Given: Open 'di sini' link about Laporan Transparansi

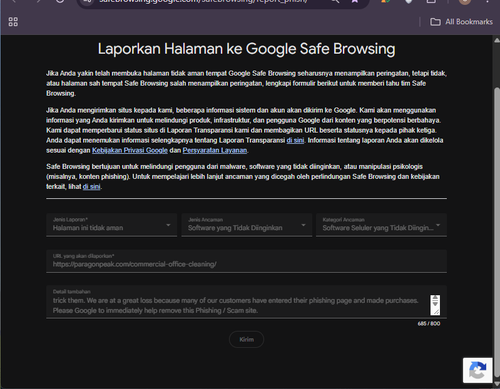Looking at the screenshot, I should tap(295, 140).
